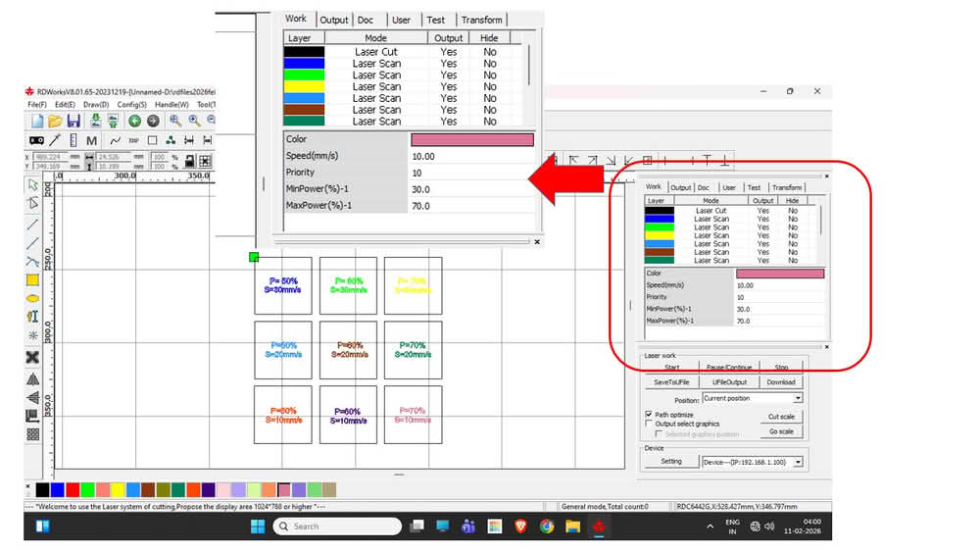This screenshot has height=552, width=980.
Task: Select the arrow pointer Select tool
Action: click(33, 185)
